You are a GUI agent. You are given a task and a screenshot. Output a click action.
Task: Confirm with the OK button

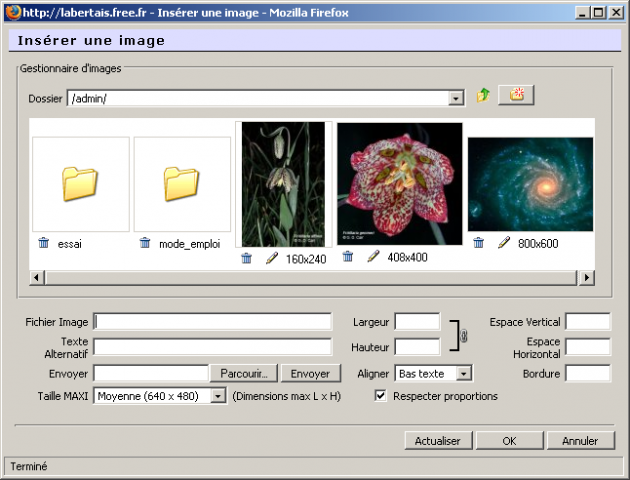pos(509,441)
